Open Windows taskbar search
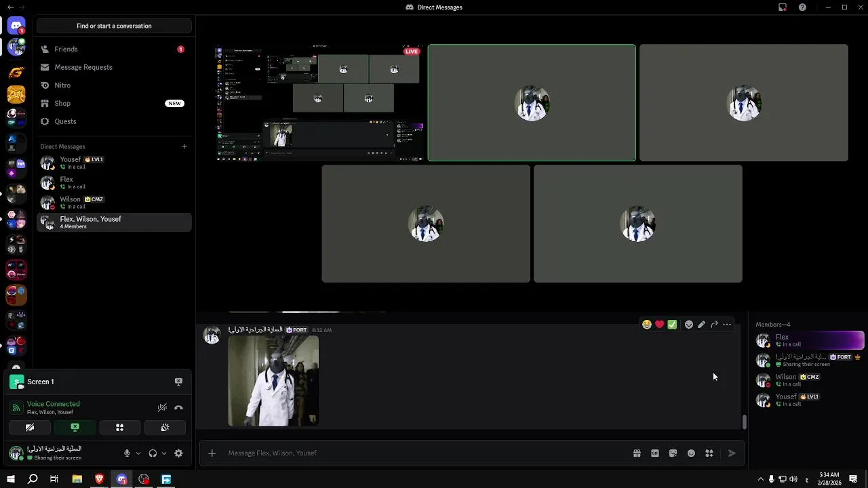The height and width of the screenshot is (488, 868). pyautogui.click(x=33, y=479)
